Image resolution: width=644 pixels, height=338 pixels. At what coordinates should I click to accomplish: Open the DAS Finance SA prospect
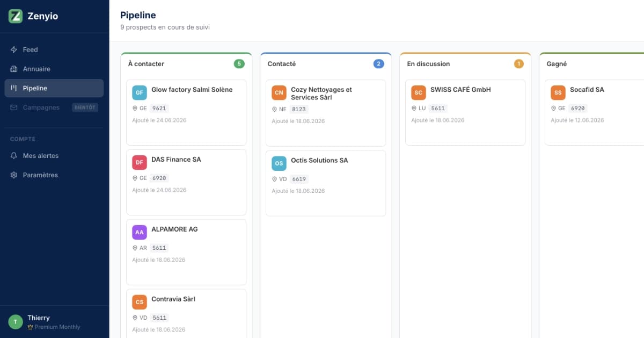pos(186,183)
